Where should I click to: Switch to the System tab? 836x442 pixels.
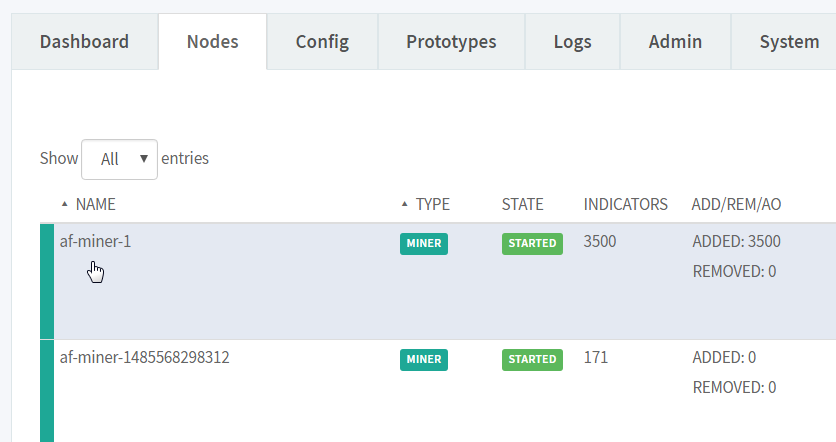789,42
